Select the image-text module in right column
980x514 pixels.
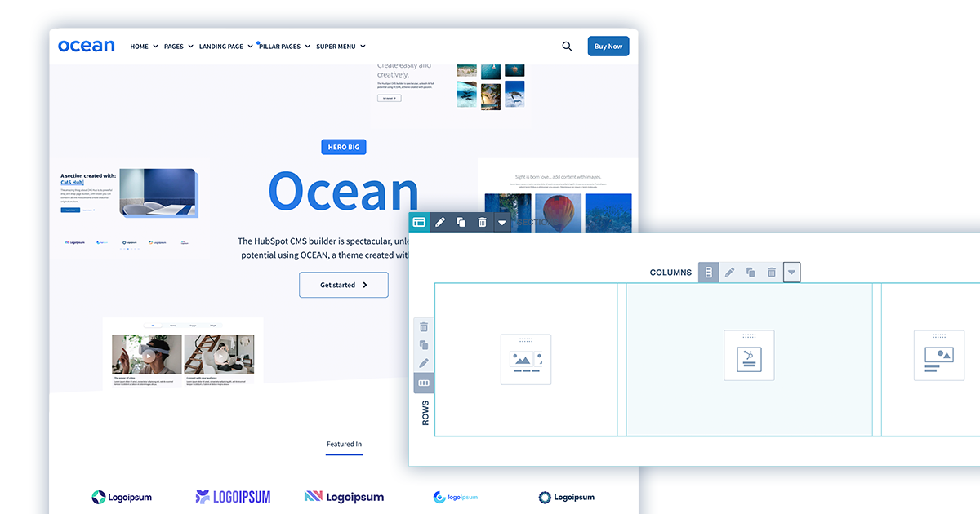point(938,356)
